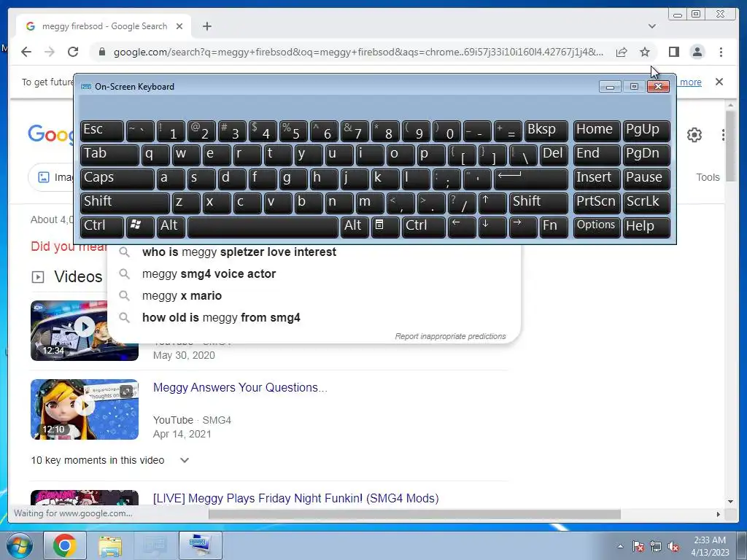This screenshot has height=560, width=747.
Task: Toggle the Fn key on keyboard
Action: pyautogui.click(x=554, y=227)
